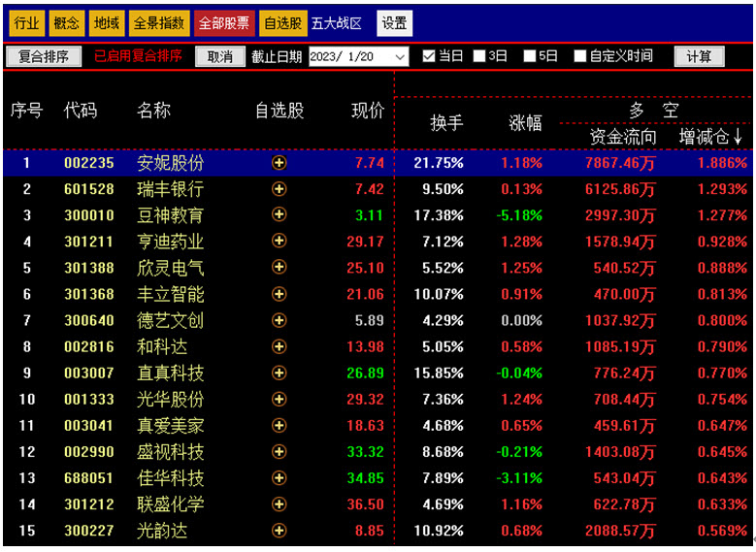Open 设置 settings button

click(x=394, y=23)
